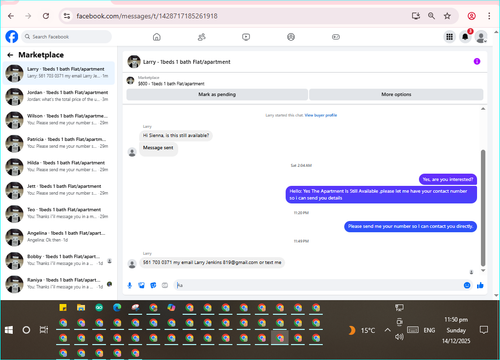
Task: Click 'Please send me your number' bubble
Action: click(x=410, y=226)
